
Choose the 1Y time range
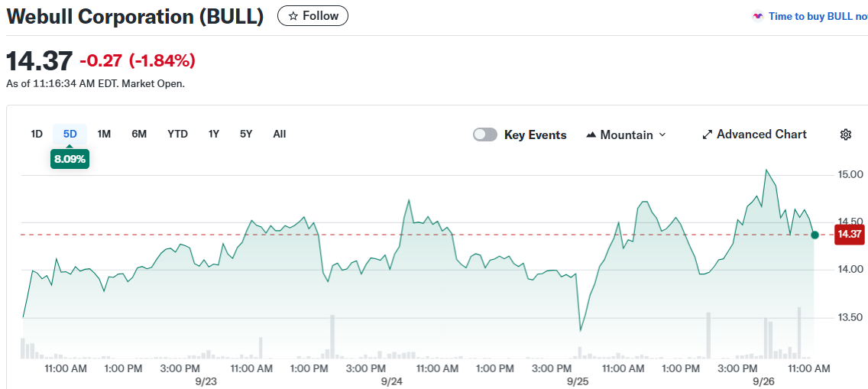[x=214, y=134]
